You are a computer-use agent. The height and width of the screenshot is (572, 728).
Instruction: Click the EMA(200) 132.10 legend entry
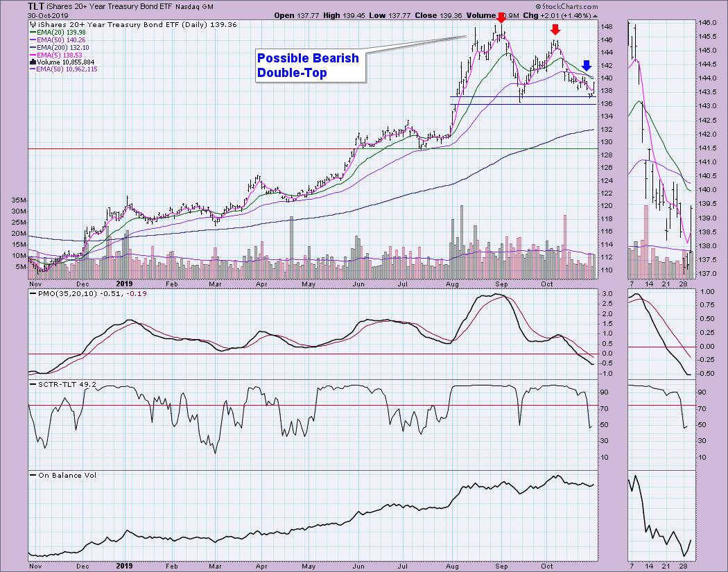pos(60,48)
